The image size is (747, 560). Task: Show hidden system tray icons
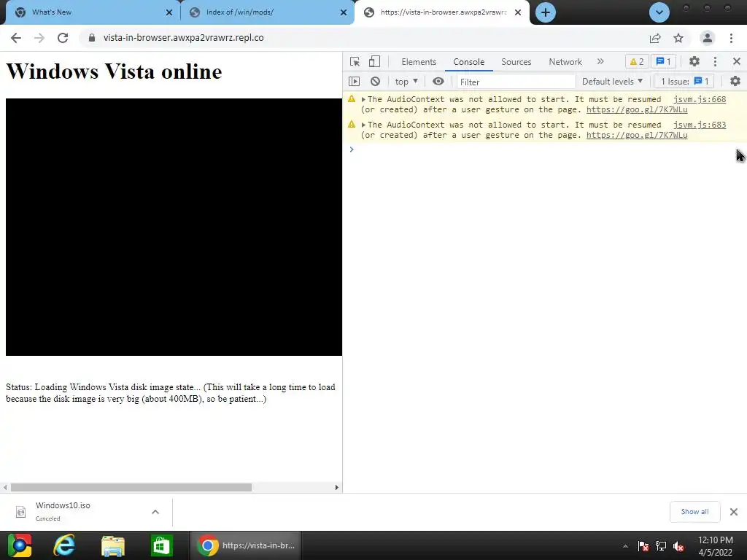(625, 547)
